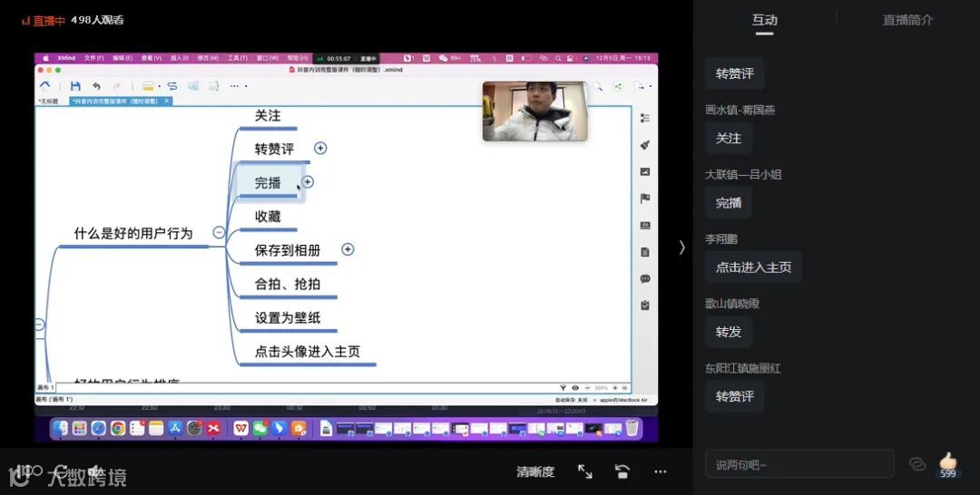This screenshot has height=495, width=980.
Task: Click the chat input 说两句吧~
Action: [799, 464]
